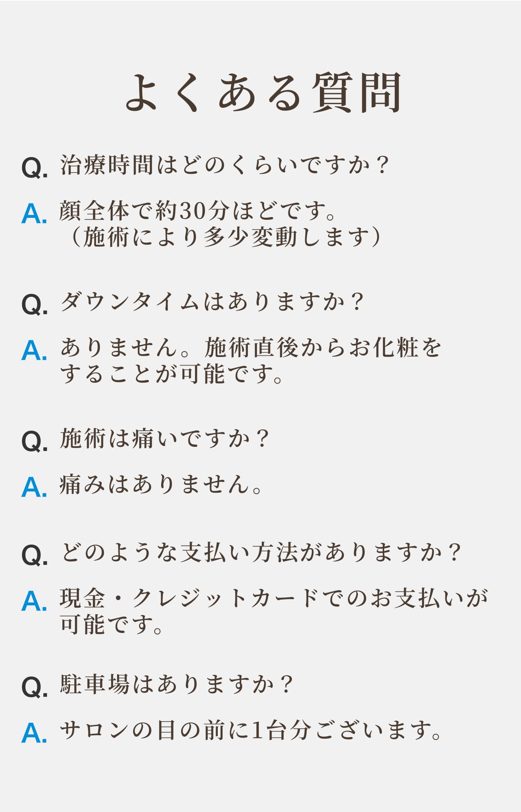Select the question ダウンタイムはありますか？
The width and height of the screenshot is (521, 812).
212,302
